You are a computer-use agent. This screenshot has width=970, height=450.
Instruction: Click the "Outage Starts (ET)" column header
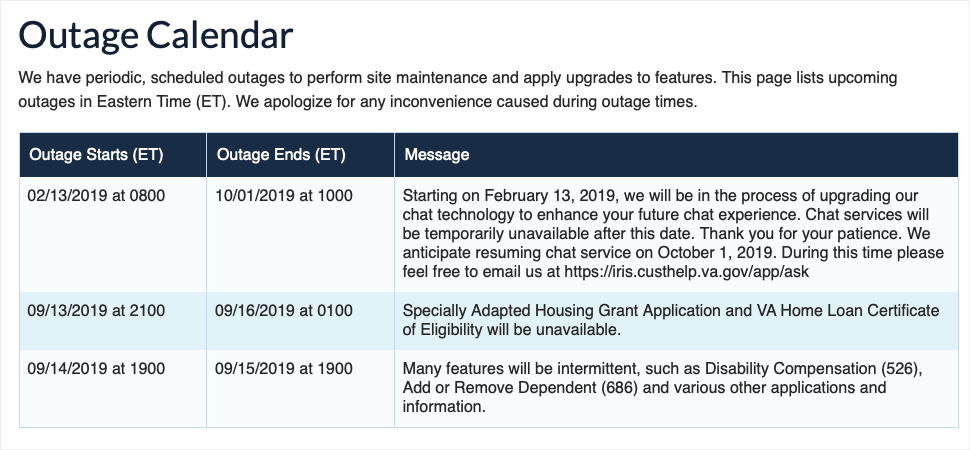tap(96, 155)
